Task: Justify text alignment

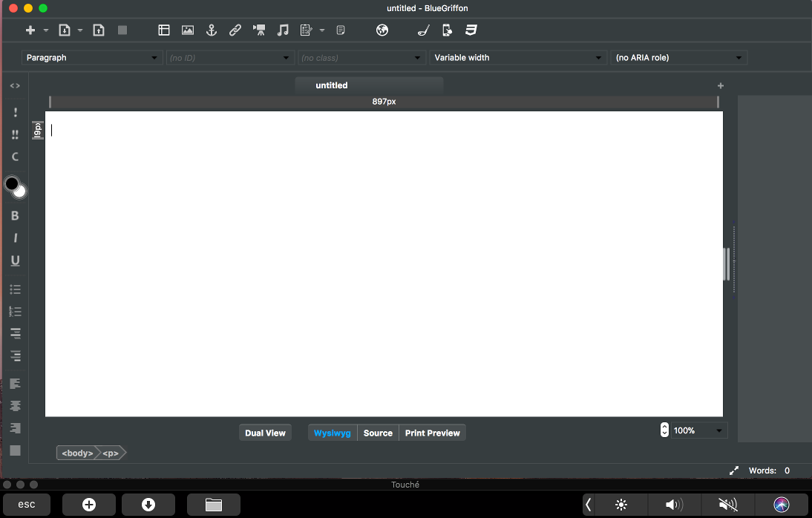Action: pyautogui.click(x=15, y=450)
